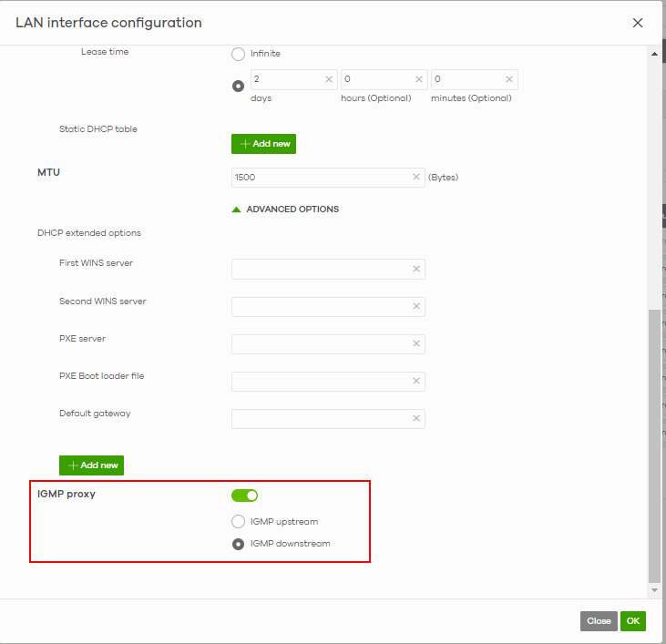
Task: Clear the Second WINS server field
Action: pyautogui.click(x=416, y=307)
